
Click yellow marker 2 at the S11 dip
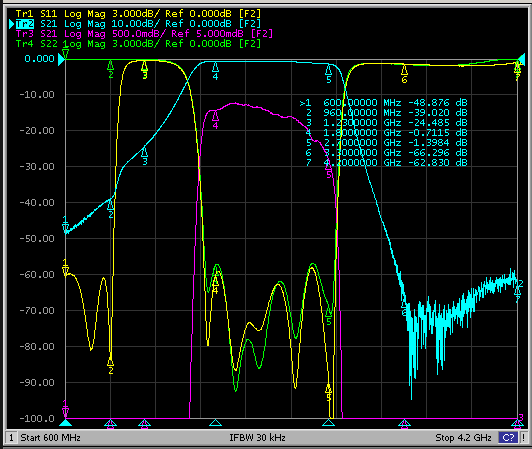pos(111,366)
